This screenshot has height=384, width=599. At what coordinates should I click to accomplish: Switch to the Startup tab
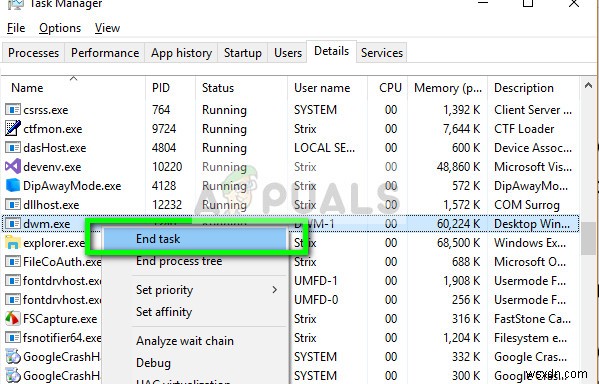coord(243,53)
